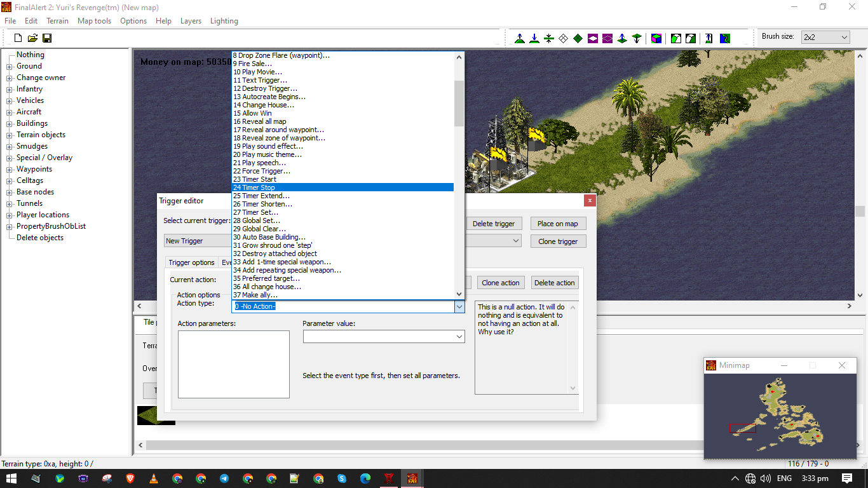This screenshot has height=488, width=868.
Task: Select the first green cliff tool icon
Action: 676,38
